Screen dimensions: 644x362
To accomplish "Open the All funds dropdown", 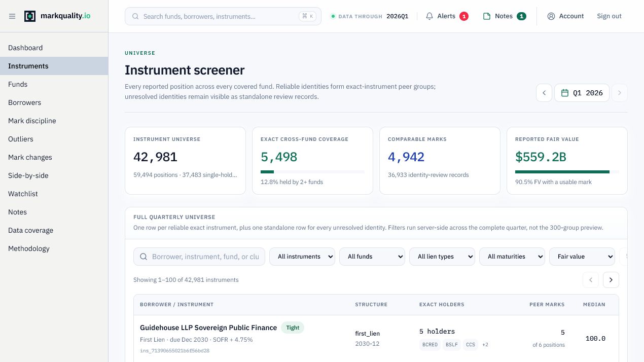I will pyautogui.click(x=372, y=257).
